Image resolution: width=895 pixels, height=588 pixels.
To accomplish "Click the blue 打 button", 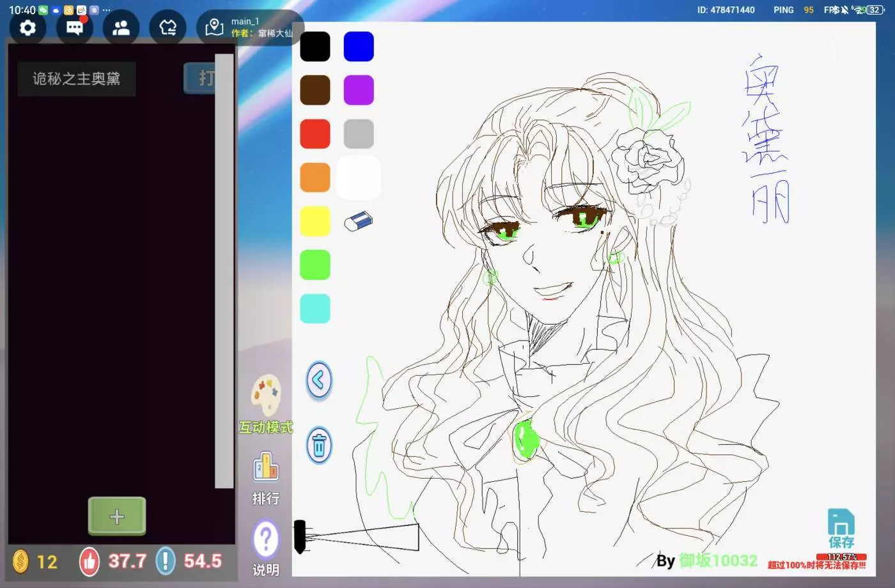I will point(200,78).
